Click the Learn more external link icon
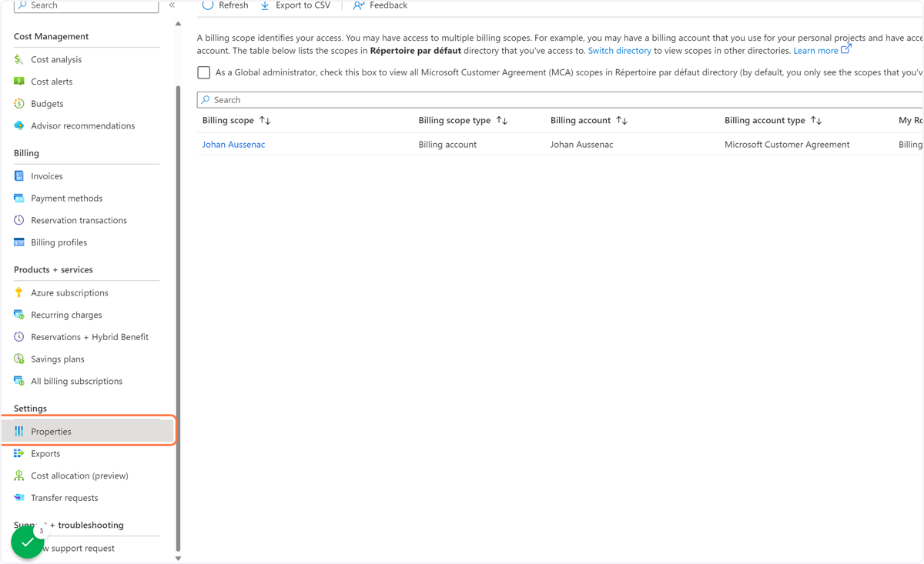This screenshot has height=564, width=924. pyautogui.click(x=846, y=49)
